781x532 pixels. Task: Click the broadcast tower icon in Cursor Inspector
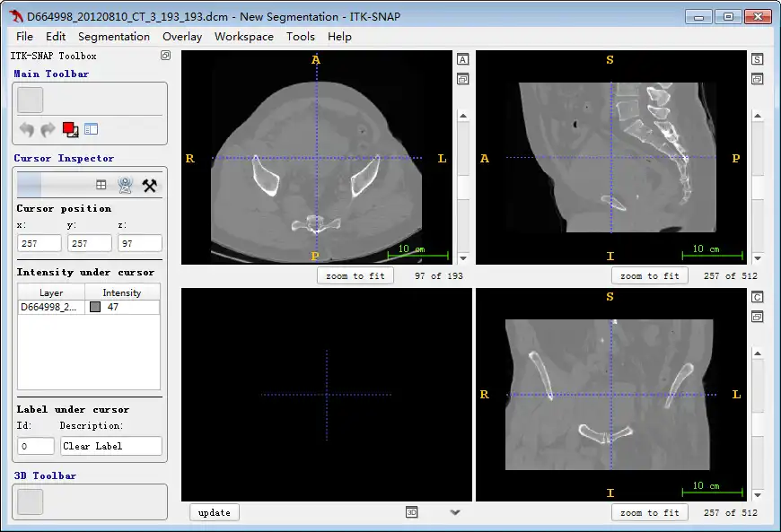pyautogui.click(x=126, y=185)
